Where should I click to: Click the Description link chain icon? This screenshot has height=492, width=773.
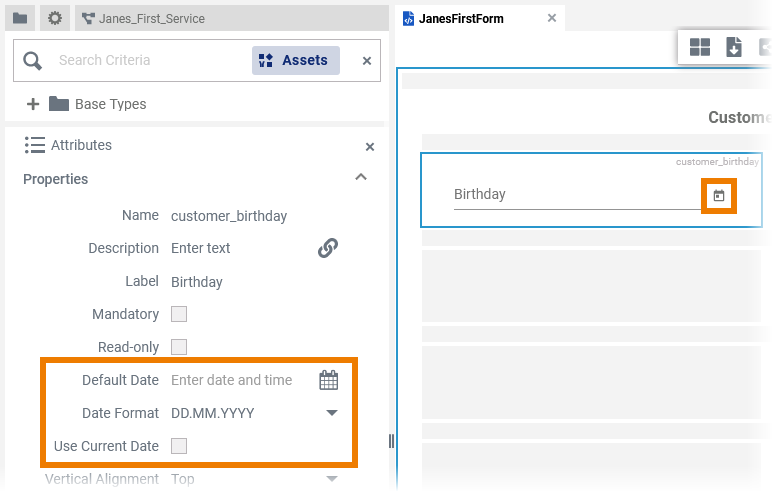[x=328, y=248]
